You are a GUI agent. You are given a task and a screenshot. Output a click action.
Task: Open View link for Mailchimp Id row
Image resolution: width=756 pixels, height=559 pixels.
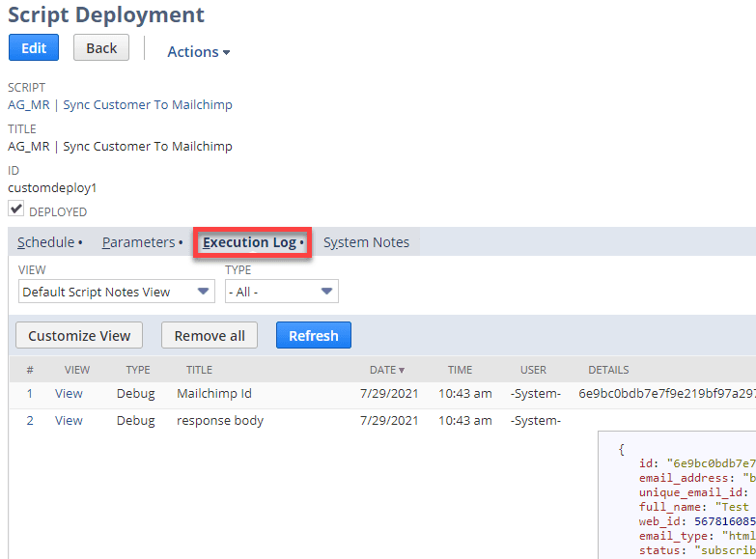click(69, 394)
